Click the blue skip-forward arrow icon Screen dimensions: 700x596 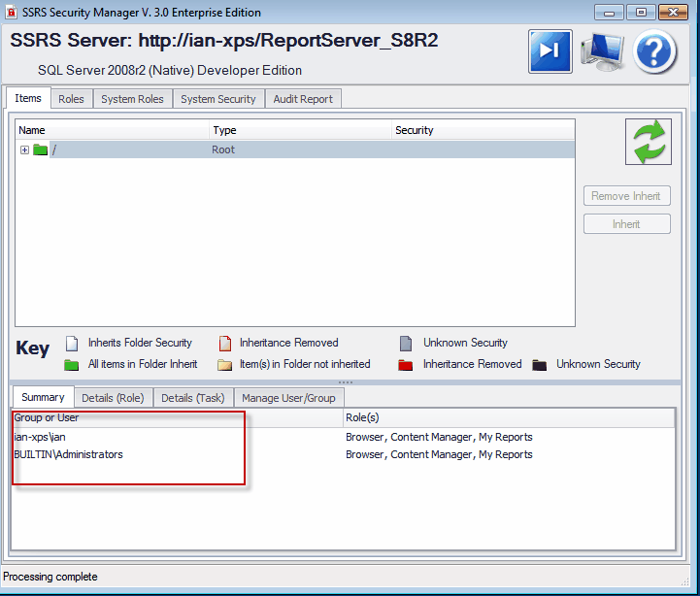[550, 51]
